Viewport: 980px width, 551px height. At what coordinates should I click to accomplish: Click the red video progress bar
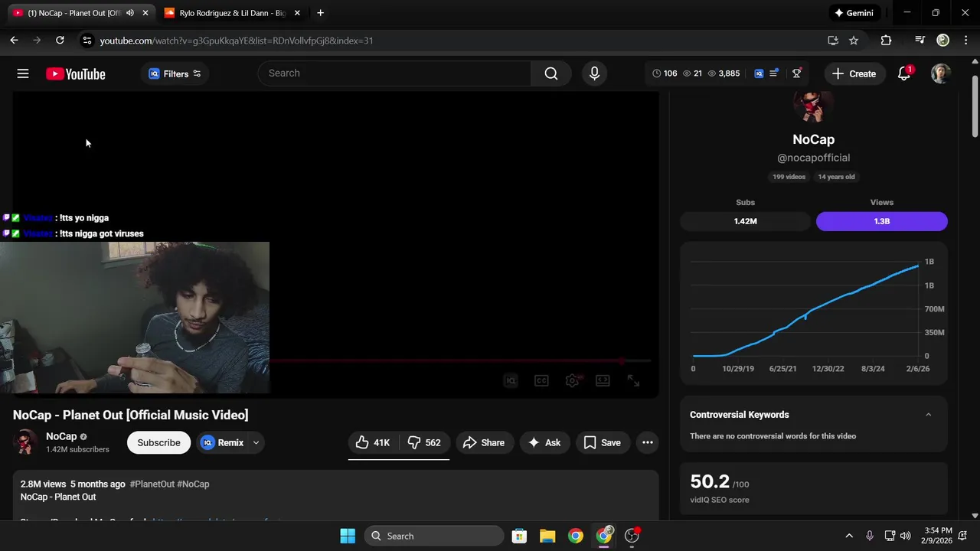coord(460,360)
